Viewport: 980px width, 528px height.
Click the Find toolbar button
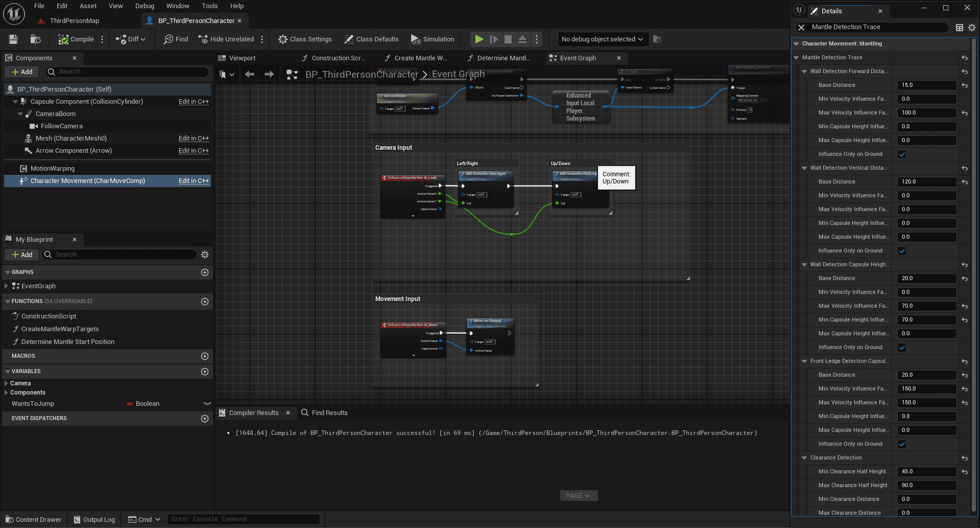(176, 39)
